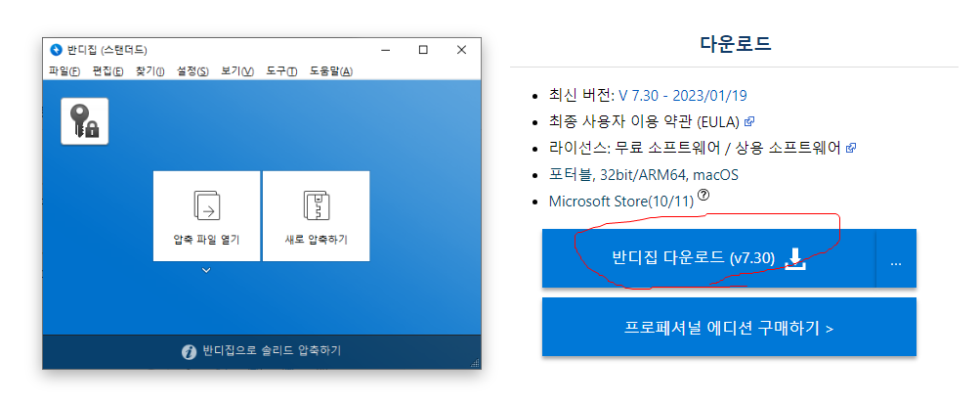The height and width of the screenshot is (405, 980).
Task: Click the 프로페셔널 에디션 구매하기 button
Action: coord(729,328)
